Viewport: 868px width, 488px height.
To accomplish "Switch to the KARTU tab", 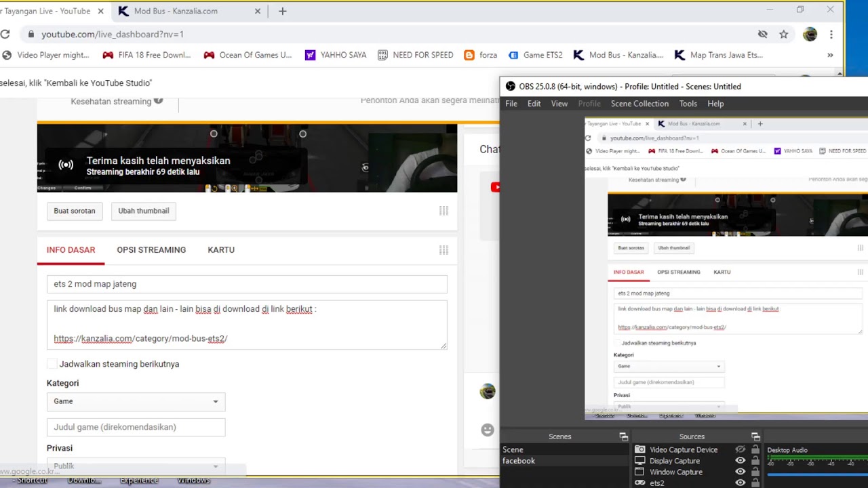I will [x=221, y=250].
